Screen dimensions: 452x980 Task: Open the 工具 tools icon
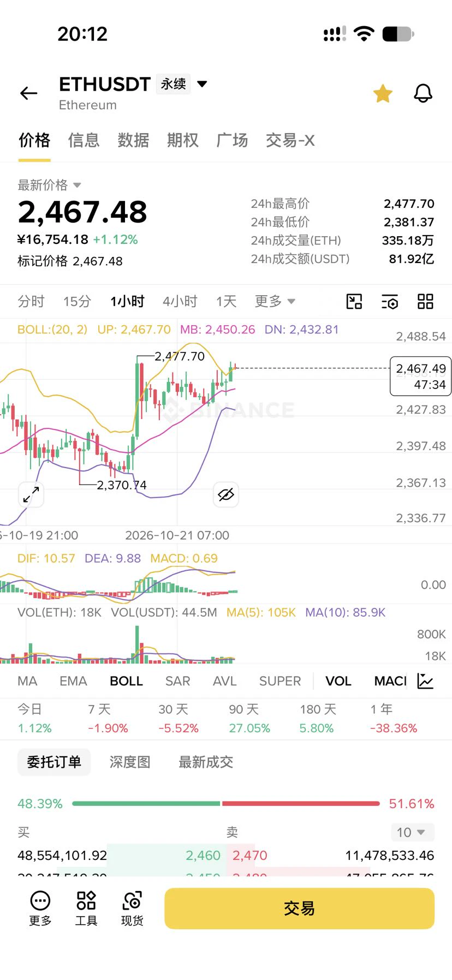pyautogui.click(x=86, y=909)
